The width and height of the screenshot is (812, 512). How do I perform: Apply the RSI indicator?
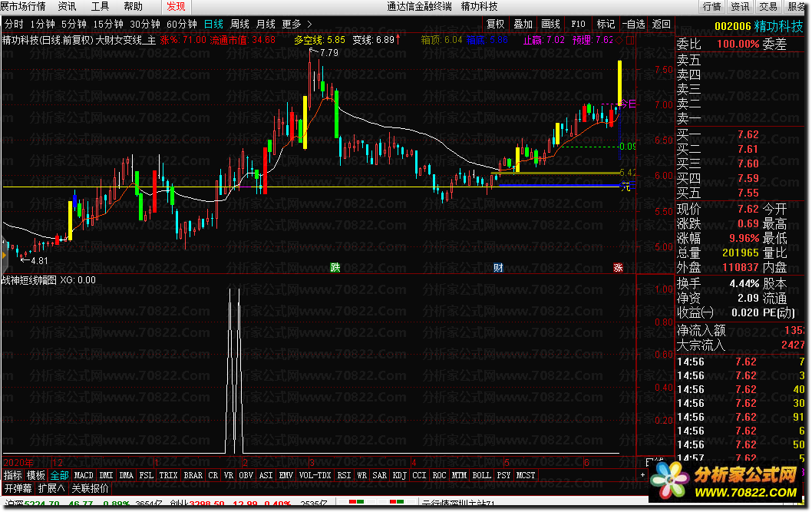pos(344,475)
